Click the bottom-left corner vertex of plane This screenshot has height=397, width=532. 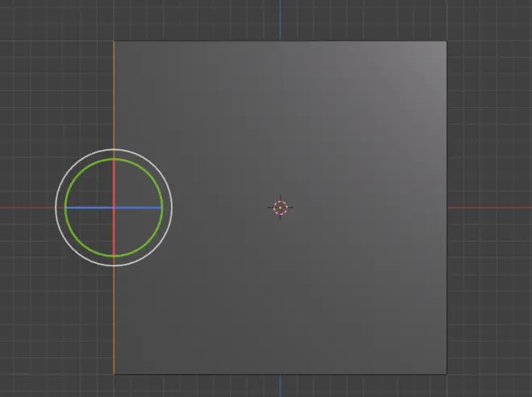tap(114, 374)
